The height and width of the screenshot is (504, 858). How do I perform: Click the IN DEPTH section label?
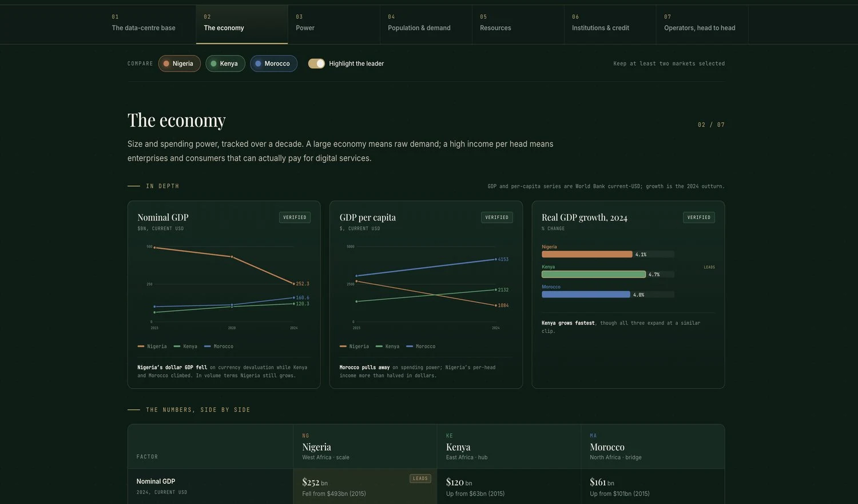pyautogui.click(x=162, y=186)
